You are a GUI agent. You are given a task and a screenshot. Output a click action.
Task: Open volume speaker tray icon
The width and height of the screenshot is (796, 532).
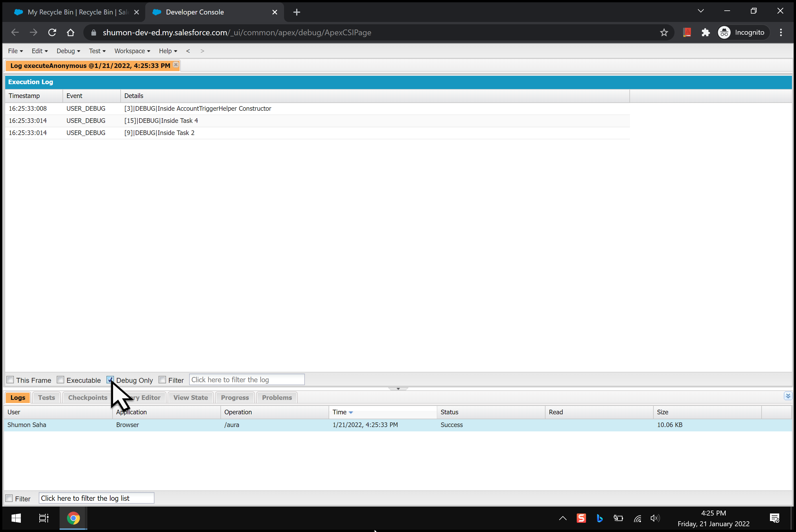[x=655, y=518]
